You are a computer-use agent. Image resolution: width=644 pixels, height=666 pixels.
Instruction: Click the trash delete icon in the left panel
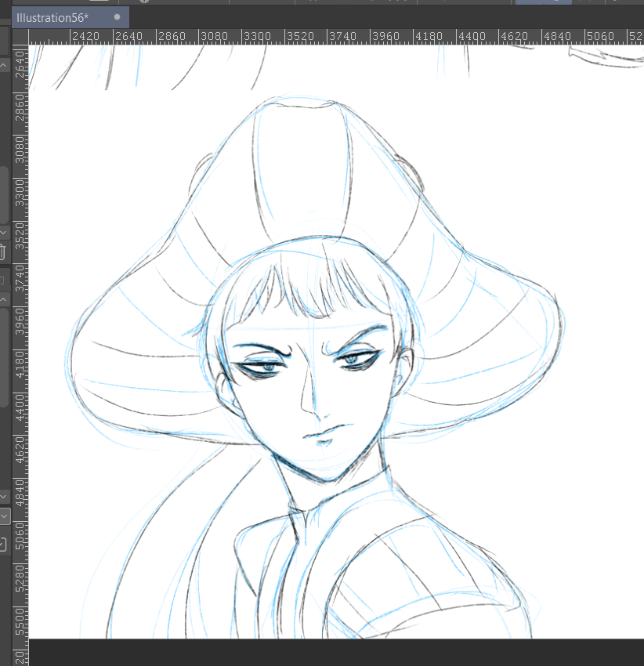[x=2, y=252]
